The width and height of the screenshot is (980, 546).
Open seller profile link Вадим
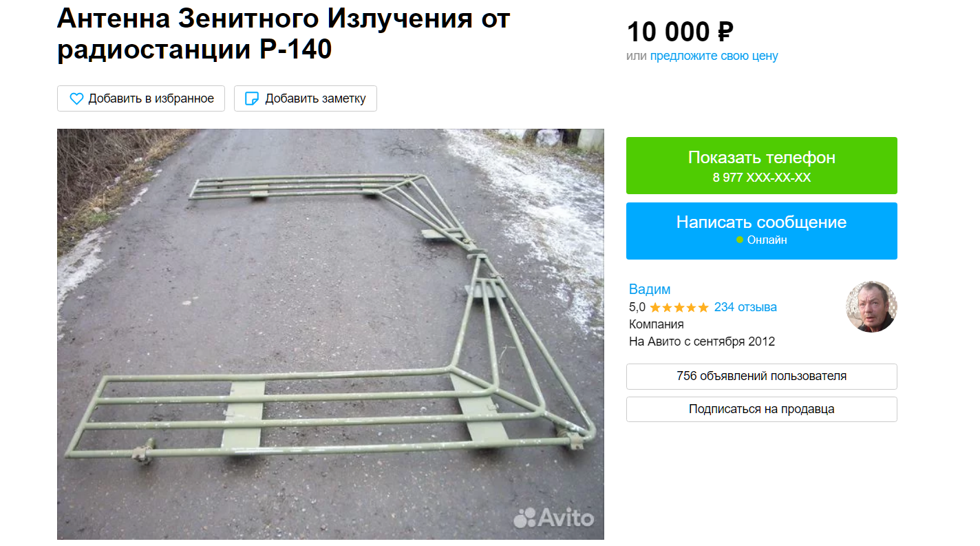pos(650,289)
